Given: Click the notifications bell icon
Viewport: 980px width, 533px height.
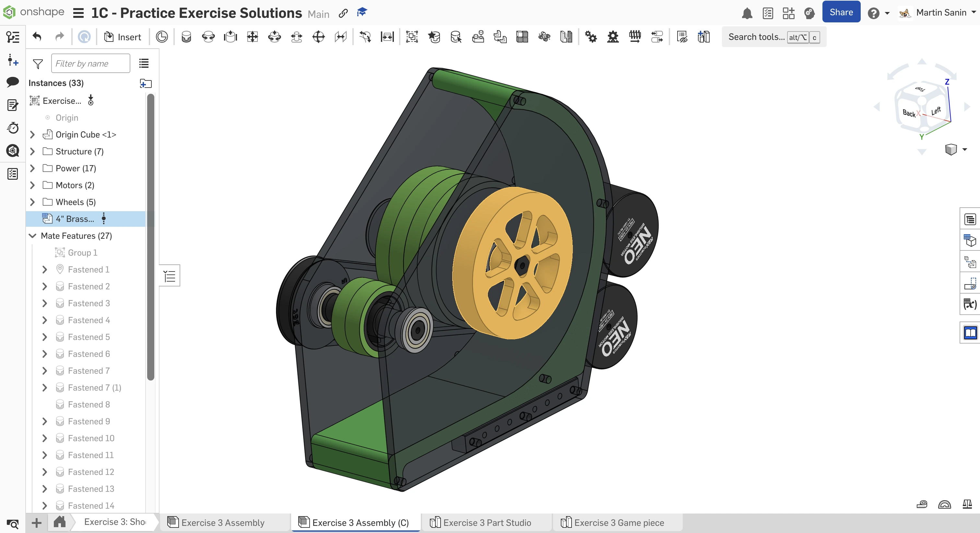Looking at the screenshot, I should (747, 14).
